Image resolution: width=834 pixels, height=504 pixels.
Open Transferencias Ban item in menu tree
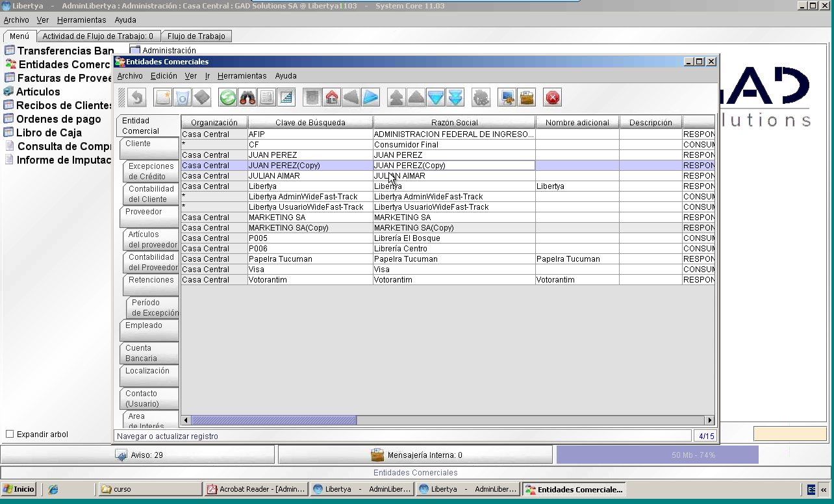(59, 51)
